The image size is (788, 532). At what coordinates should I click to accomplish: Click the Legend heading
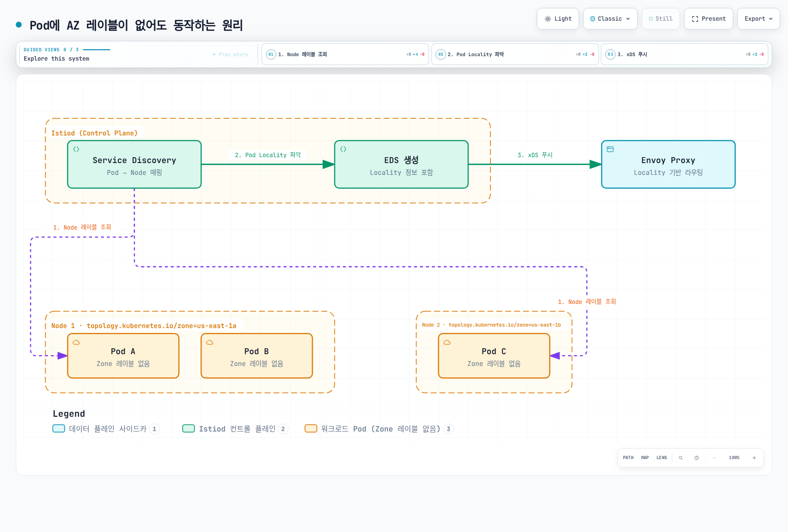click(69, 414)
